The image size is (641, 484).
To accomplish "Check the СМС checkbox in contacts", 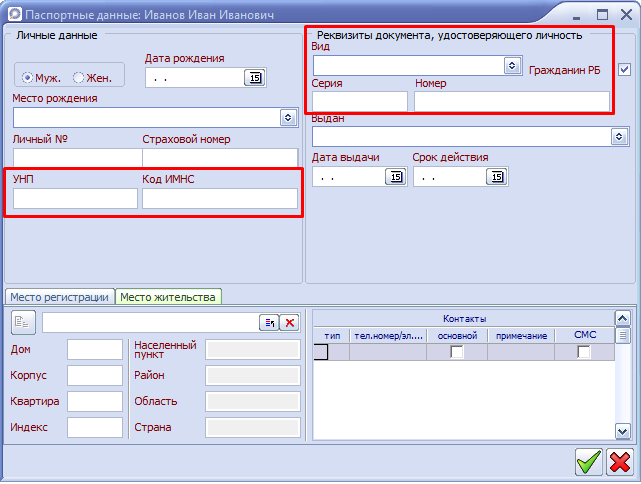I will (584, 352).
